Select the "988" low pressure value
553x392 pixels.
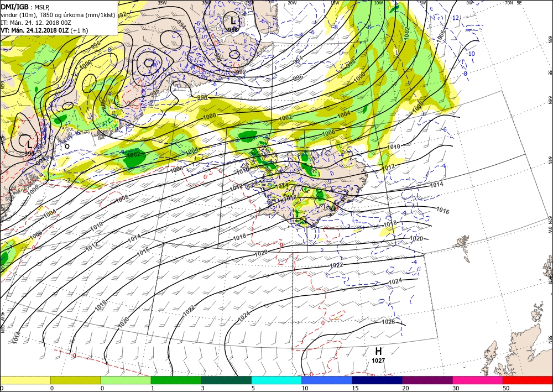pyautogui.click(x=233, y=30)
